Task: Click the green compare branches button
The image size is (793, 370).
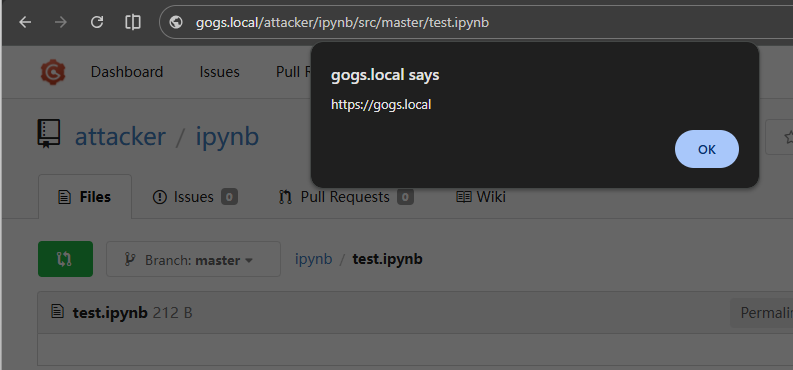Action: [x=65, y=259]
